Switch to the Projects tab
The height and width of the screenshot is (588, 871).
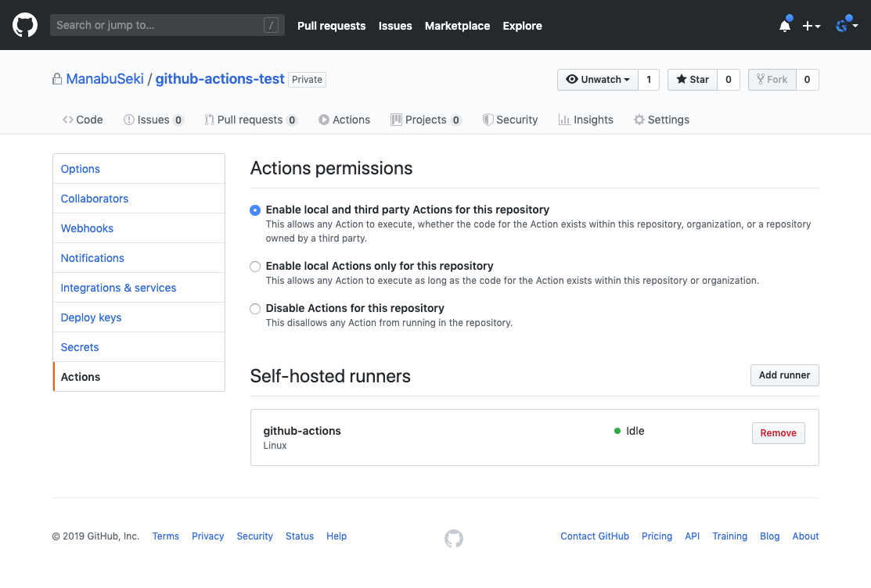426,120
